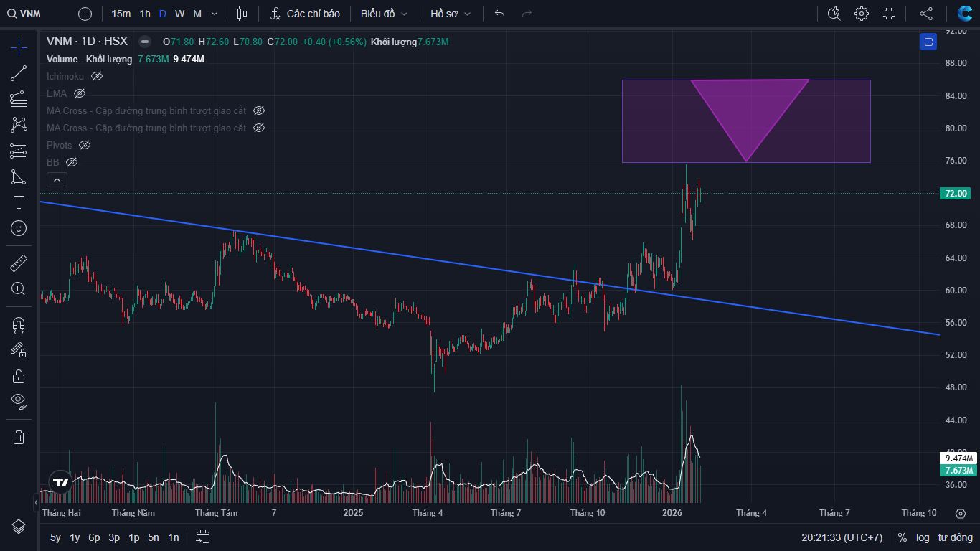The image size is (980, 551).
Task: Open the 'Biểu đồ' dropdown
Action: point(384,14)
